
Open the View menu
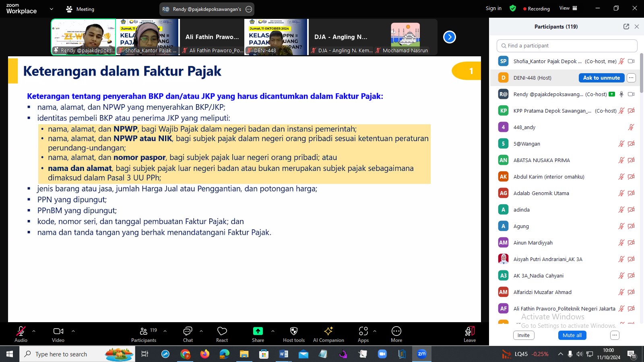click(568, 8)
